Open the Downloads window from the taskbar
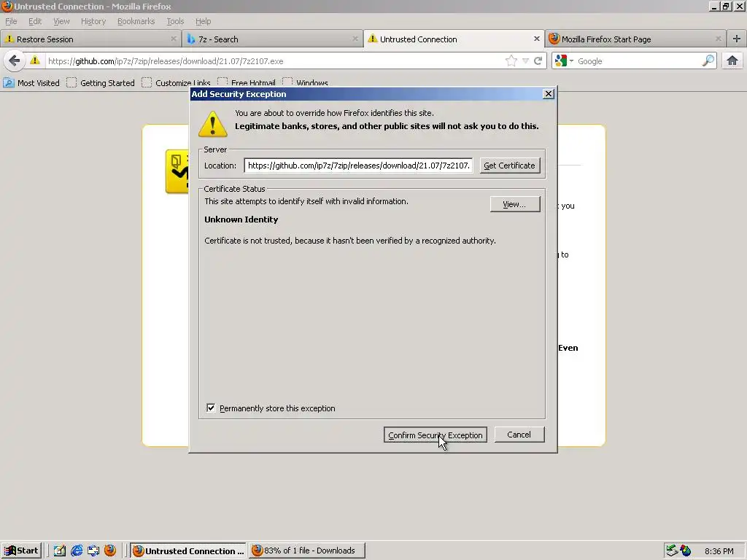This screenshot has width=747, height=560. pos(307,551)
